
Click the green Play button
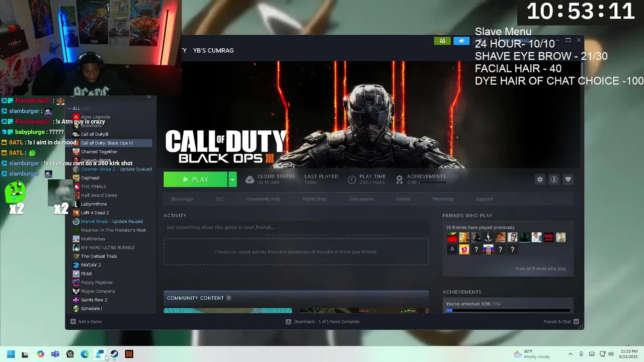click(196, 179)
